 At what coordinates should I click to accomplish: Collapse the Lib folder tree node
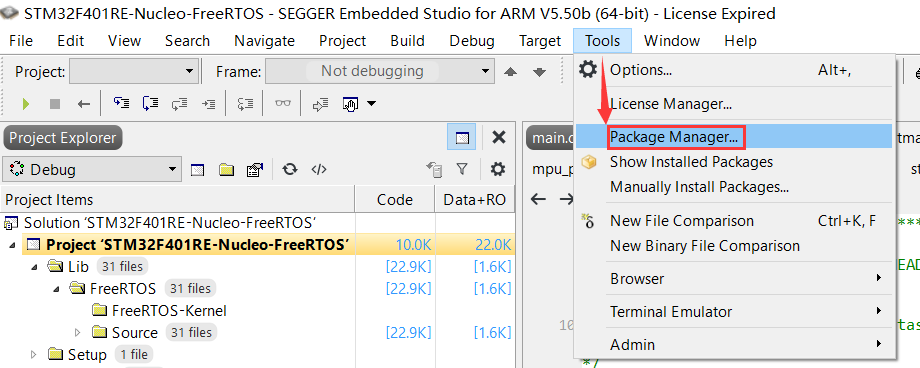pos(35,267)
